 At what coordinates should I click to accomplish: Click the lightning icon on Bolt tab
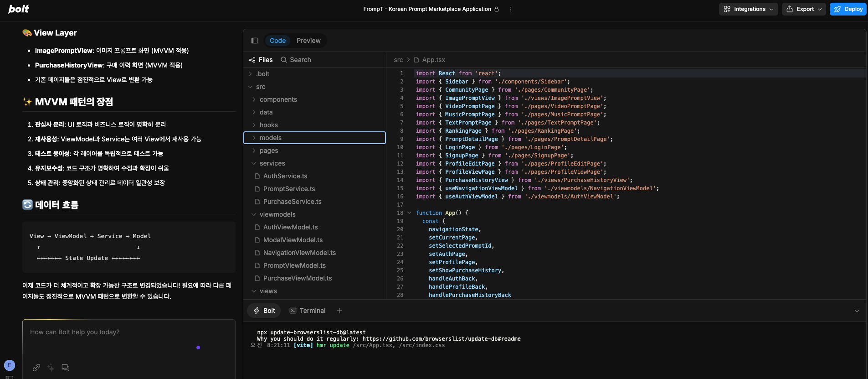point(257,311)
